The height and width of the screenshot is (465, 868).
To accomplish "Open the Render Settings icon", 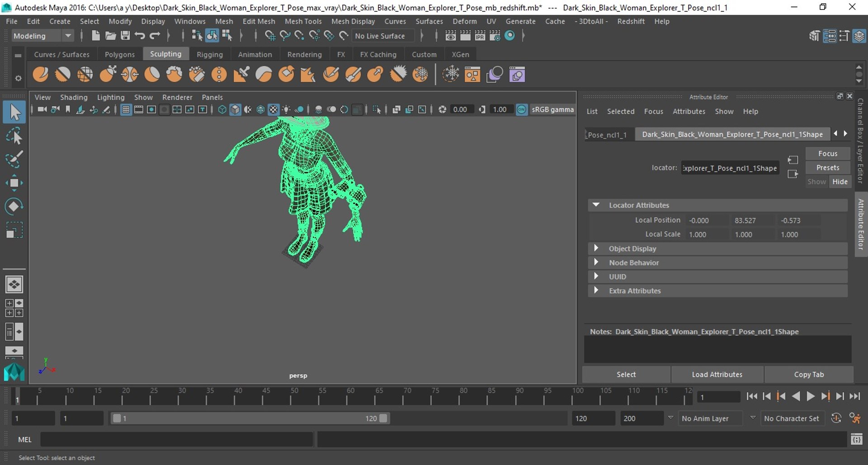I will coord(495,36).
